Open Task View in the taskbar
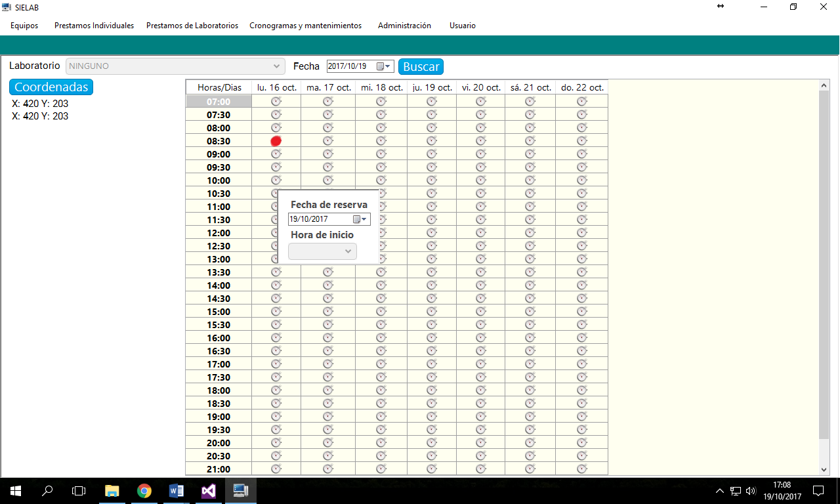Viewport: 840px width, 504px height. 79,491
